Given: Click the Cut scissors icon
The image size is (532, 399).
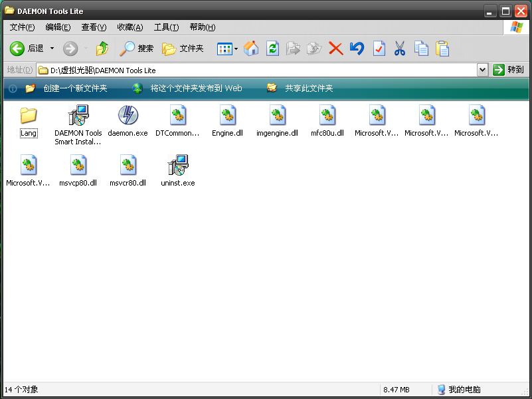Looking at the screenshot, I should [400, 49].
